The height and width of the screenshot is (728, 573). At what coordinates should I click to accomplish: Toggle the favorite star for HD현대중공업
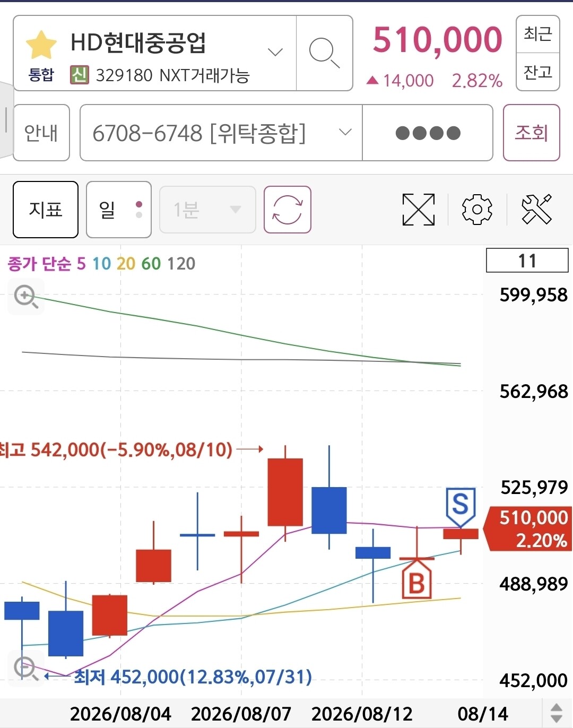click(x=41, y=45)
